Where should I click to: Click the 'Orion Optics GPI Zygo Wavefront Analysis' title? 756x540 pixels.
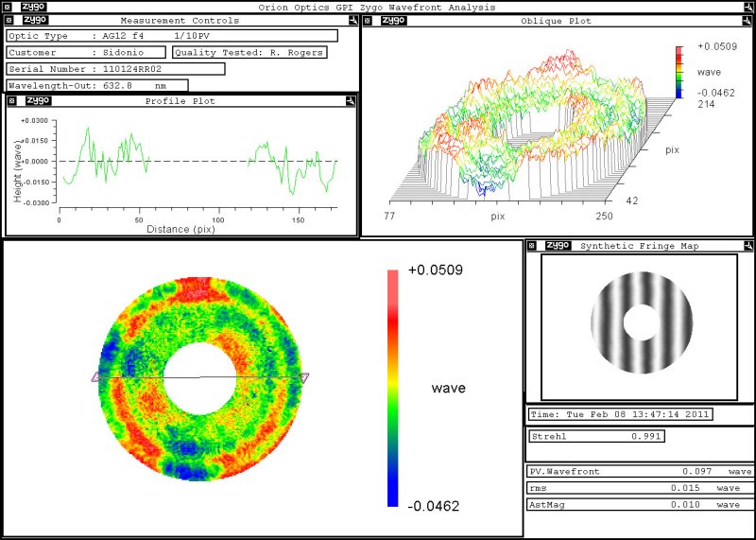(x=377, y=8)
